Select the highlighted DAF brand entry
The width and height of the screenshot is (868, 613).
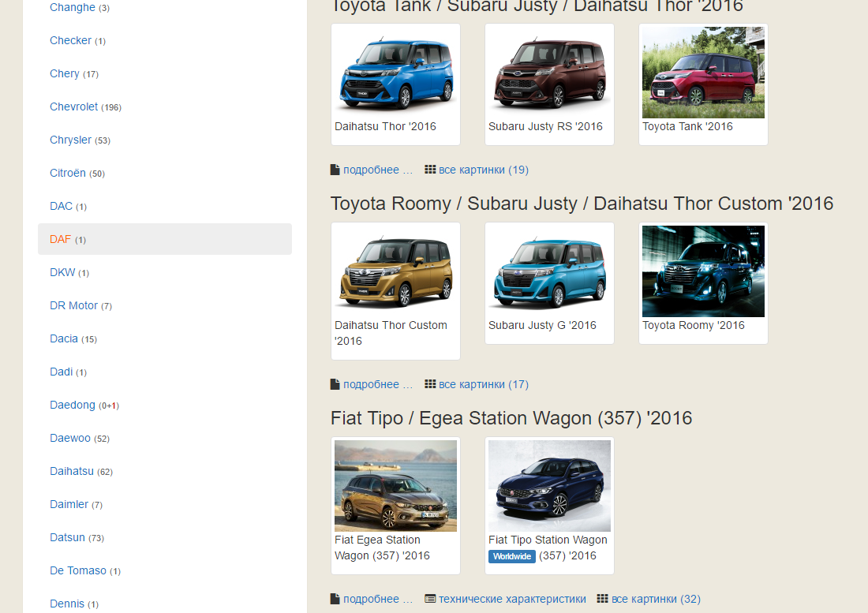[164, 239]
